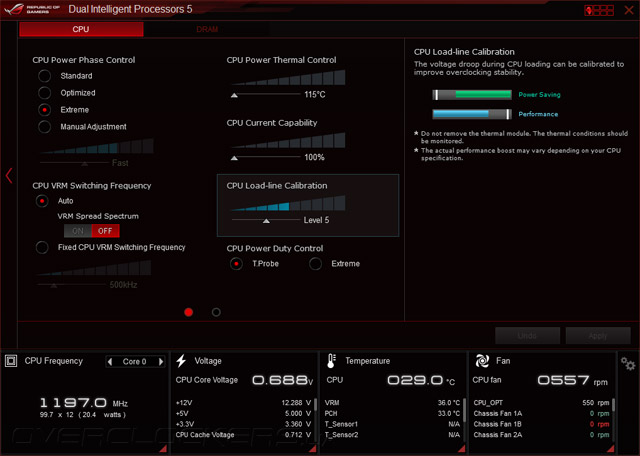Select Auto VRM switching frequency
This screenshot has height=456, width=640.
[42, 201]
